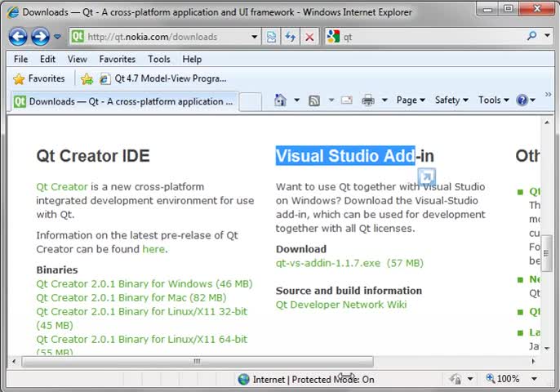This screenshot has width=560, height=392.
Task: Download Qt Creator Linux/X11 32-bit binary
Action: (142, 318)
